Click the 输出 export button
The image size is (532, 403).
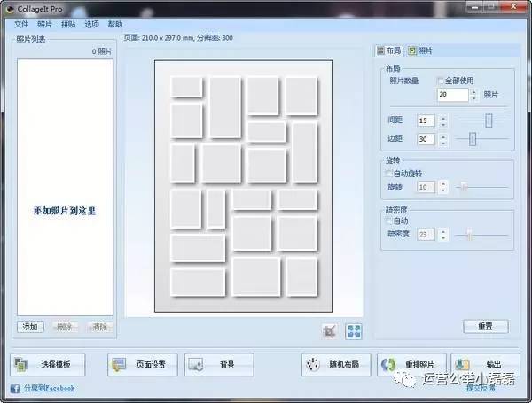484,364
